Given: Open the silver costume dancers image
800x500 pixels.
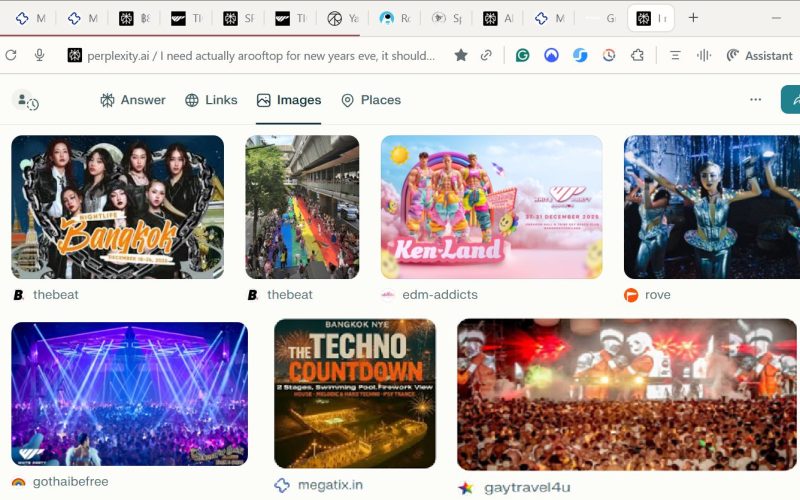Looking at the screenshot, I should pos(712,207).
